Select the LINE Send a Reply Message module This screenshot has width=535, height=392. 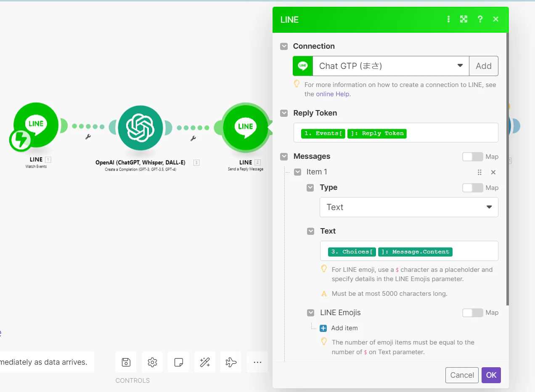[246, 127]
